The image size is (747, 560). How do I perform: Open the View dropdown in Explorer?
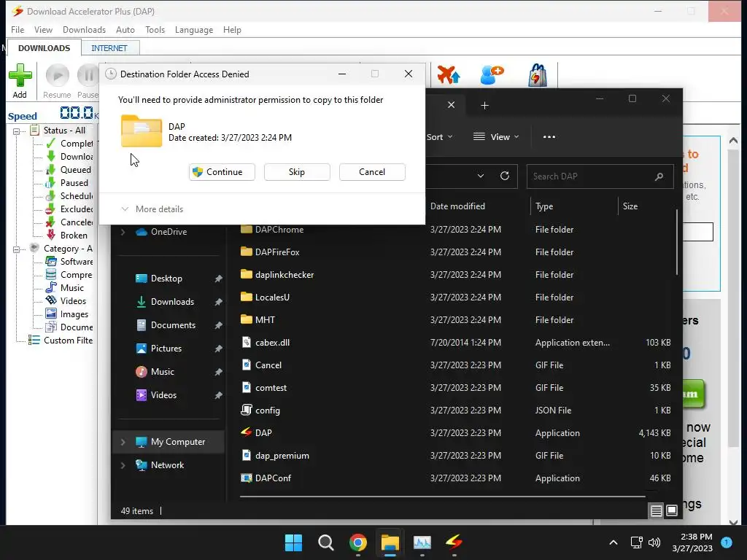click(x=496, y=137)
